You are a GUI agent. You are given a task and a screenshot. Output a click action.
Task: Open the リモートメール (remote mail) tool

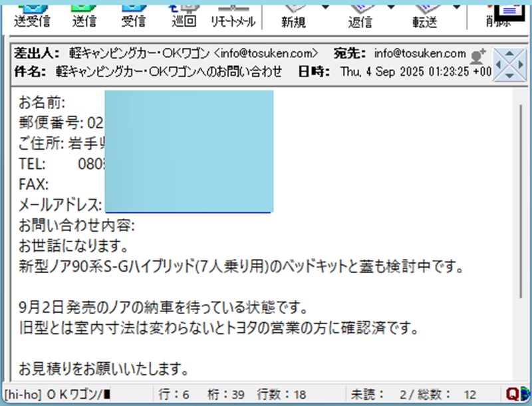pyautogui.click(x=233, y=15)
